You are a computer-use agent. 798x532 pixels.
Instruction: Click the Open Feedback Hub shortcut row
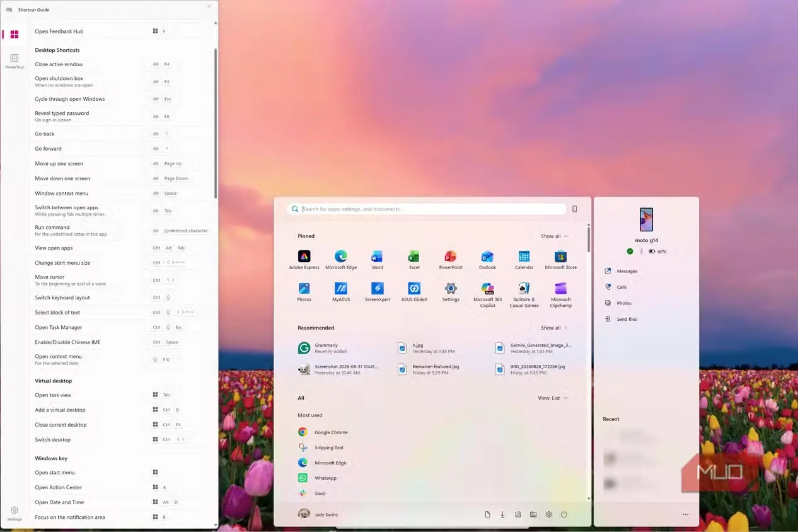click(119, 31)
